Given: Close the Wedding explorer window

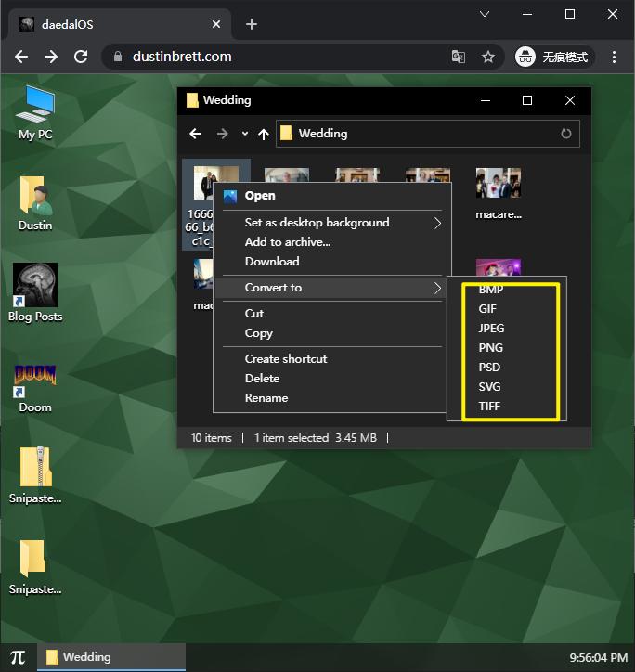Looking at the screenshot, I should click(x=570, y=101).
